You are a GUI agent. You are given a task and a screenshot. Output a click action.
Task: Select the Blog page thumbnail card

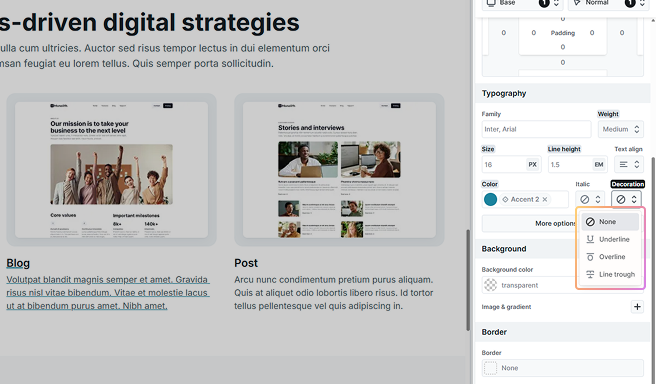point(111,170)
